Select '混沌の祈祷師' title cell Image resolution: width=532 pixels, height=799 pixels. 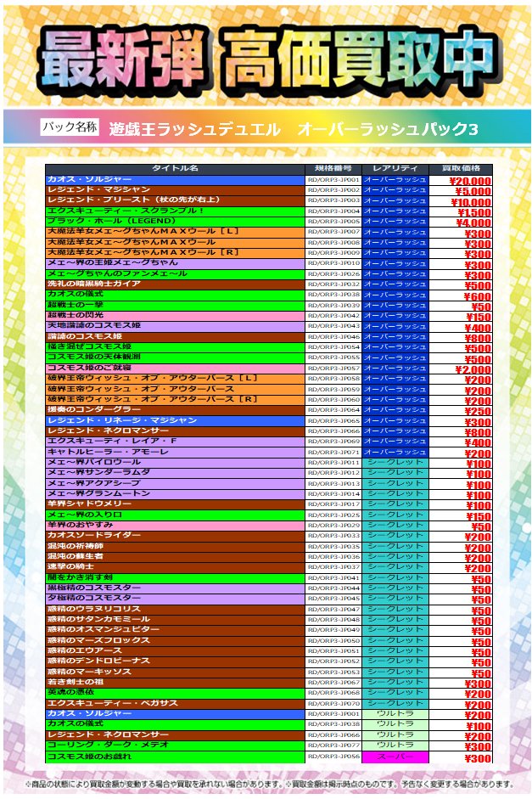click(175, 547)
